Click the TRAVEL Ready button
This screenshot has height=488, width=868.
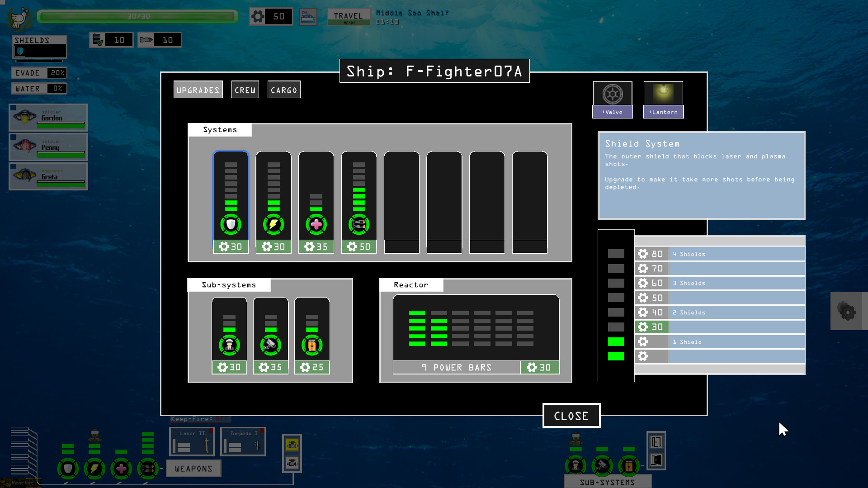click(349, 16)
